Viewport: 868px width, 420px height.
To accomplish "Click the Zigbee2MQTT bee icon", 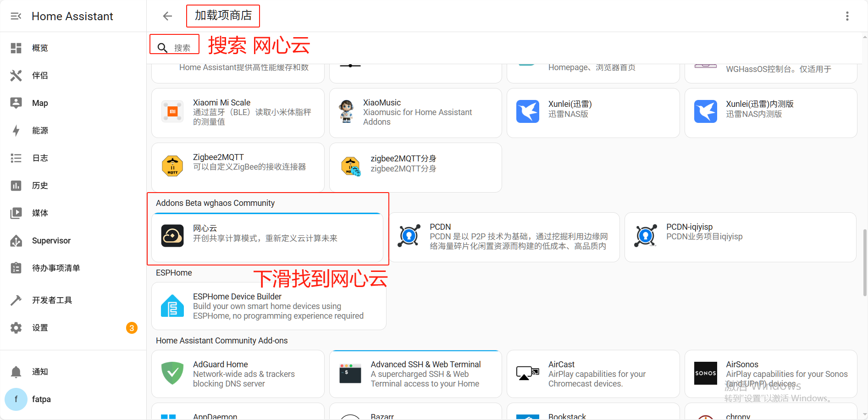I will coord(172,166).
